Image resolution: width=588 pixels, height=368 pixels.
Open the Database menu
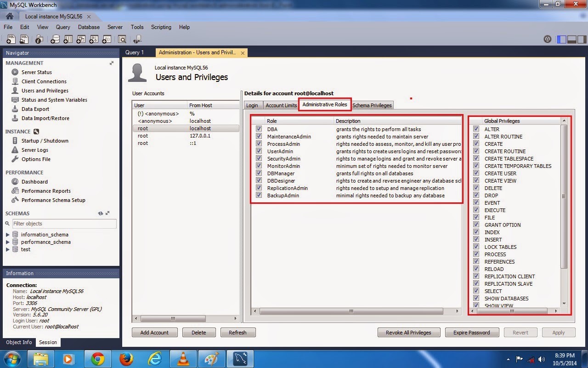coord(89,27)
